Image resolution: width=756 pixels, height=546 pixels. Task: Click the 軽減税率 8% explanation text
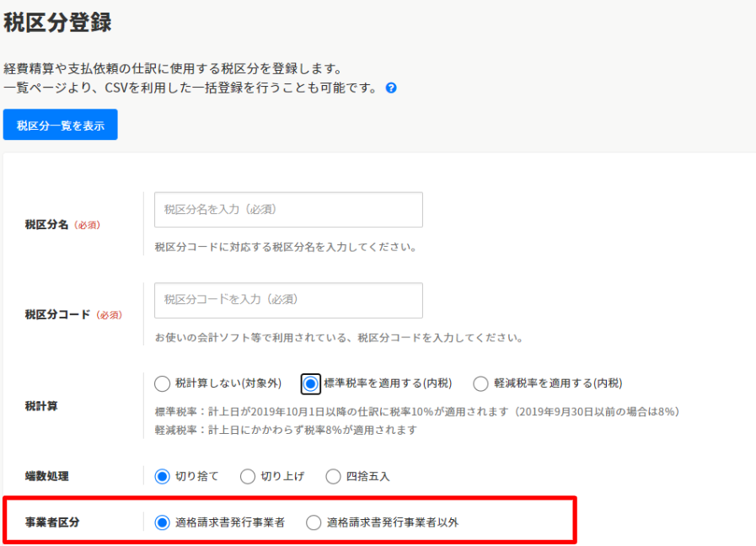coord(286,430)
